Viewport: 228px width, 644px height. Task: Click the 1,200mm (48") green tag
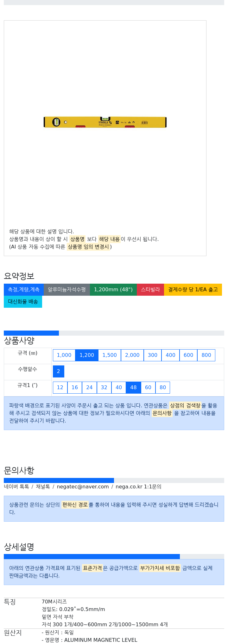113,290
